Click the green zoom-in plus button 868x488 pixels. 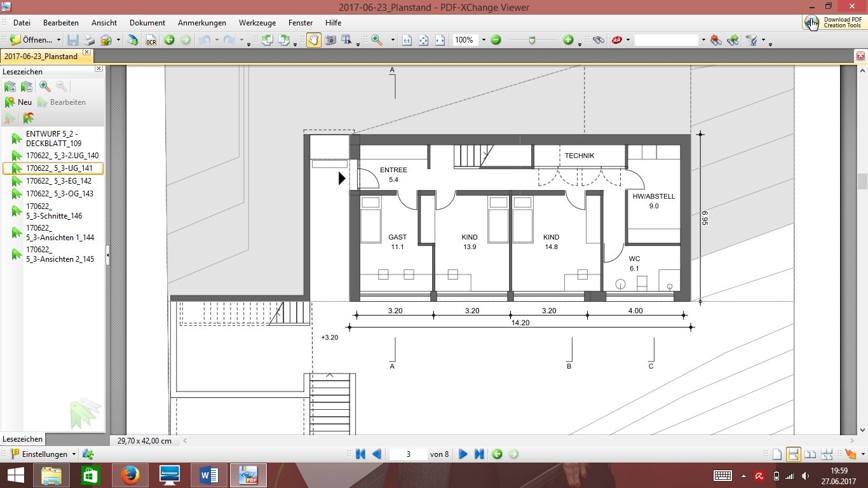pyautogui.click(x=568, y=40)
